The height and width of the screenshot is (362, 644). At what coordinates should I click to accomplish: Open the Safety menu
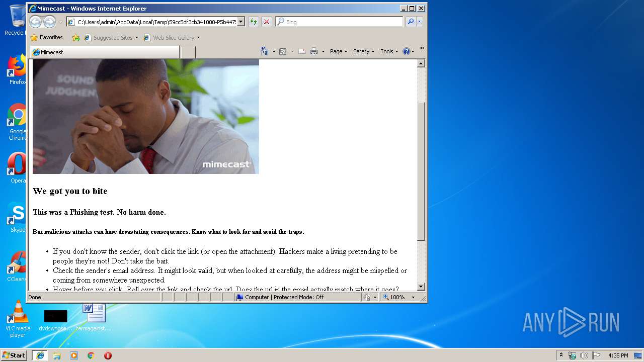point(364,51)
